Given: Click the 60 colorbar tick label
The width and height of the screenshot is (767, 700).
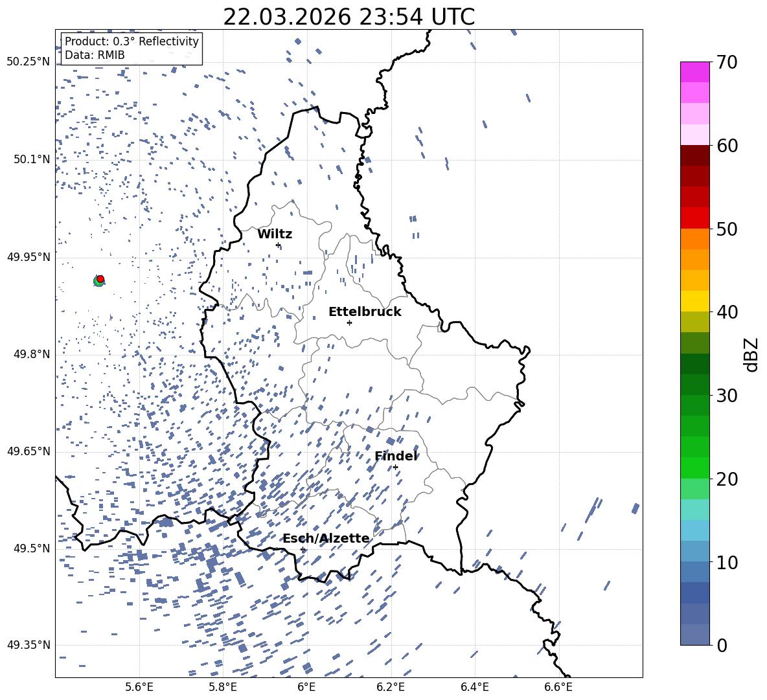Looking at the screenshot, I should [x=727, y=146].
